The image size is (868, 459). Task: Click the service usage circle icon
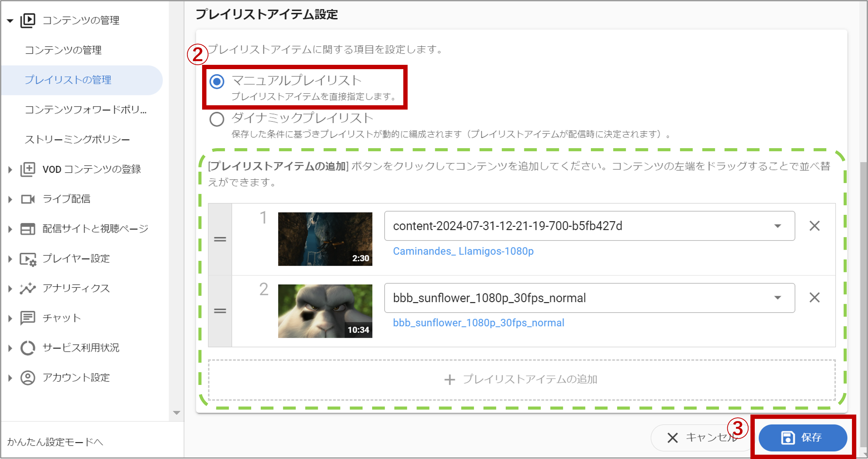click(x=28, y=348)
